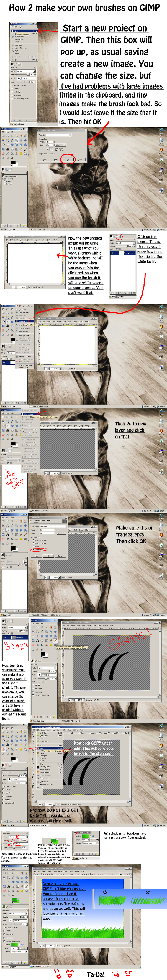Choose the Ink tool in toolbox beside the open Edit menu
This screenshot has height=980, width=167.
[x=12, y=749]
